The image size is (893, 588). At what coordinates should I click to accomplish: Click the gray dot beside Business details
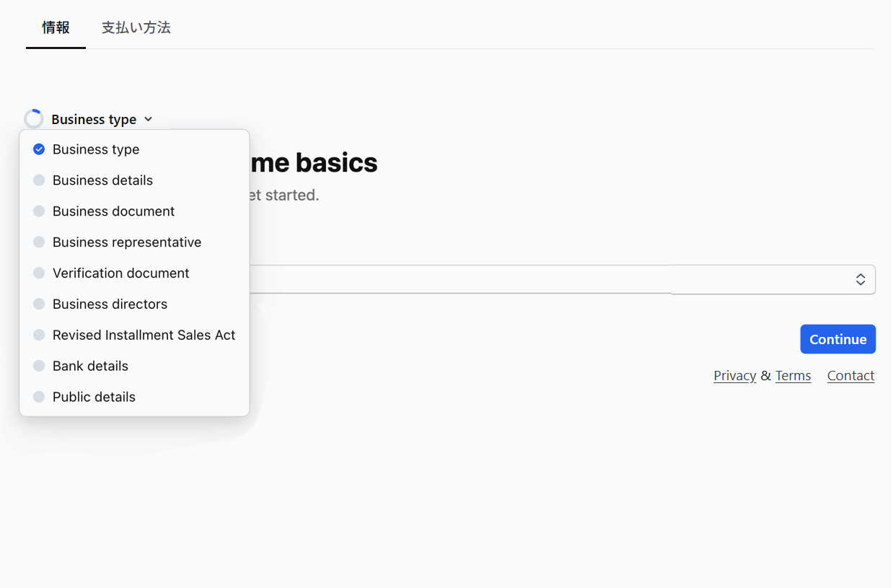(x=38, y=180)
